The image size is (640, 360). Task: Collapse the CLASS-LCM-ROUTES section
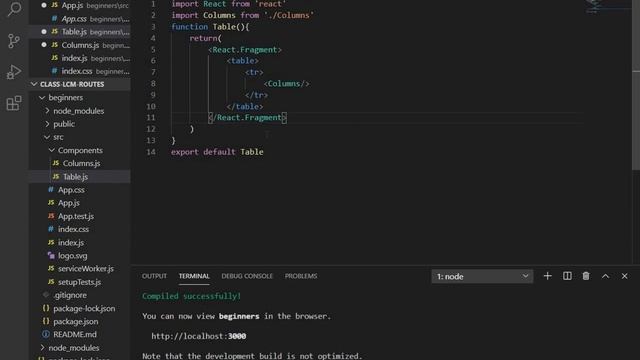coord(80,84)
